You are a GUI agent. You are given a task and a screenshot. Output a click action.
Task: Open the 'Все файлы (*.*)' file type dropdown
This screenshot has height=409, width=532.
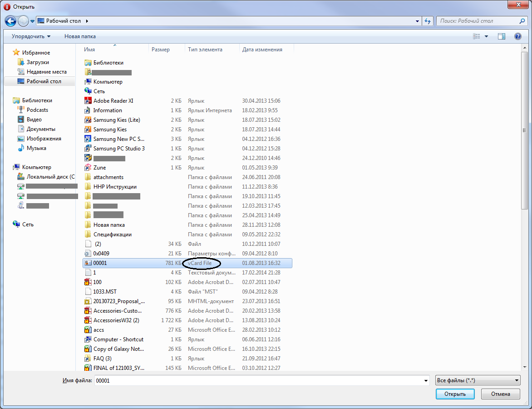tap(478, 380)
